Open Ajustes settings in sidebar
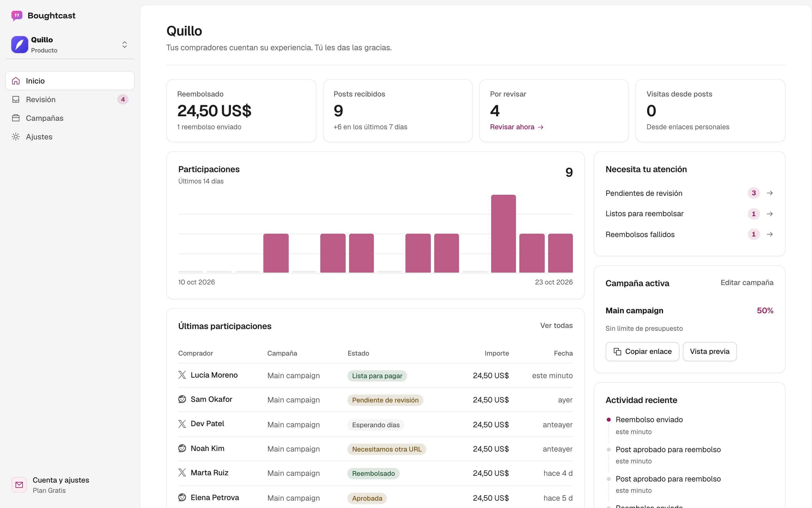 [x=70, y=137]
